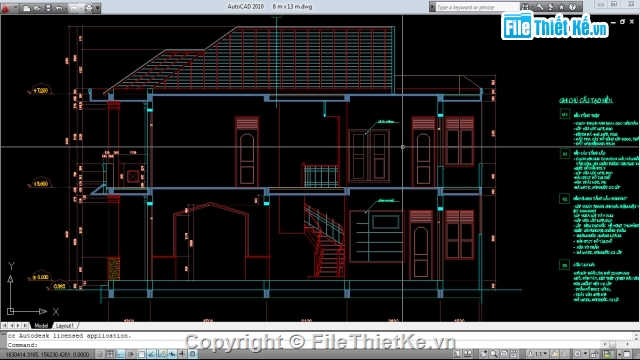The image size is (640, 360).
Task: Click the Plot printer icon
Action: pos(89,8)
